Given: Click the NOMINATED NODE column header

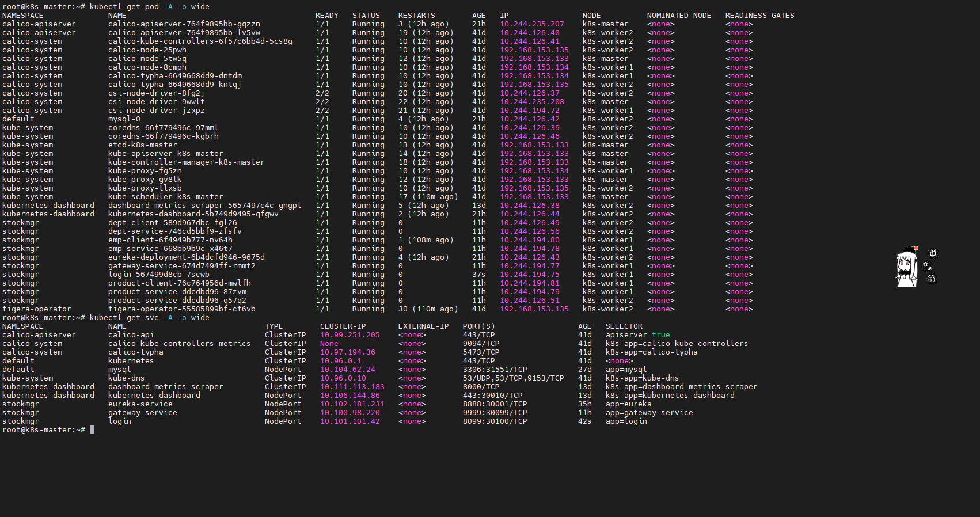Looking at the screenshot, I should [678, 16].
